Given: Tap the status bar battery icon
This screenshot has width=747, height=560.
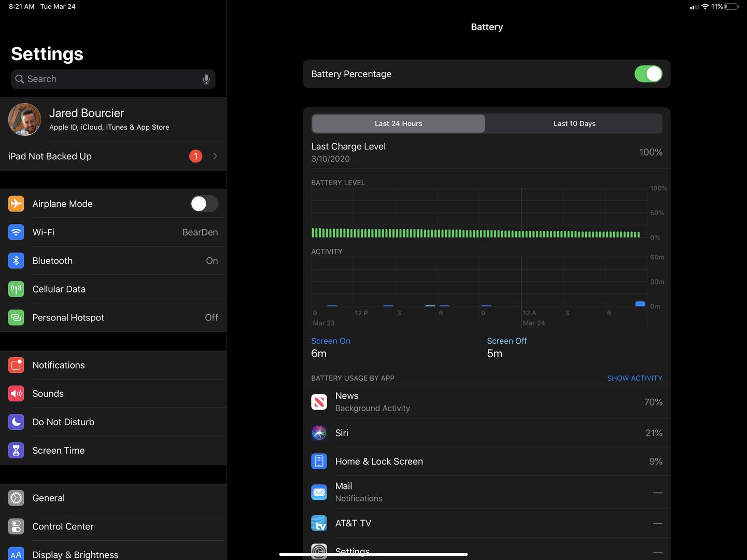Looking at the screenshot, I should click(x=731, y=6).
